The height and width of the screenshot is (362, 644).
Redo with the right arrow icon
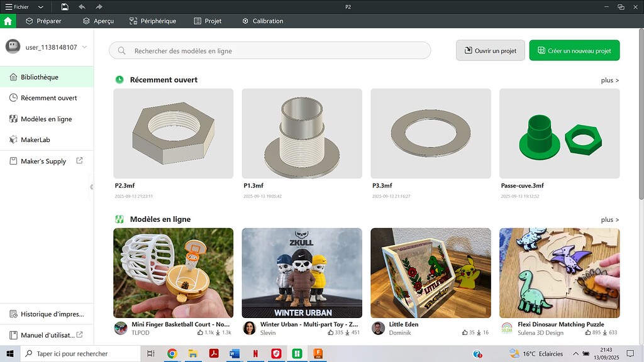(x=99, y=7)
